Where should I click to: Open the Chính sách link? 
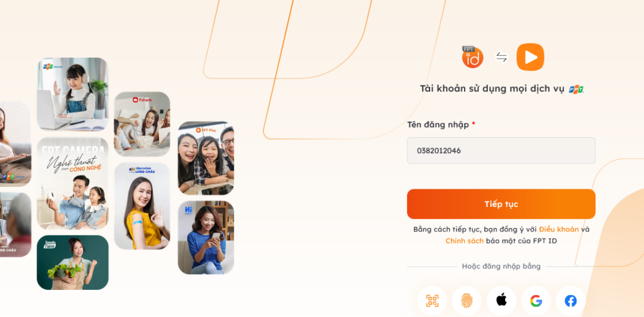click(465, 241)
